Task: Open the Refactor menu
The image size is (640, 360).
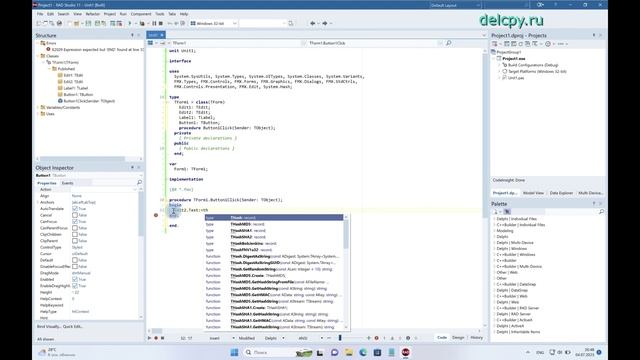Action: [x=93, y=14]
